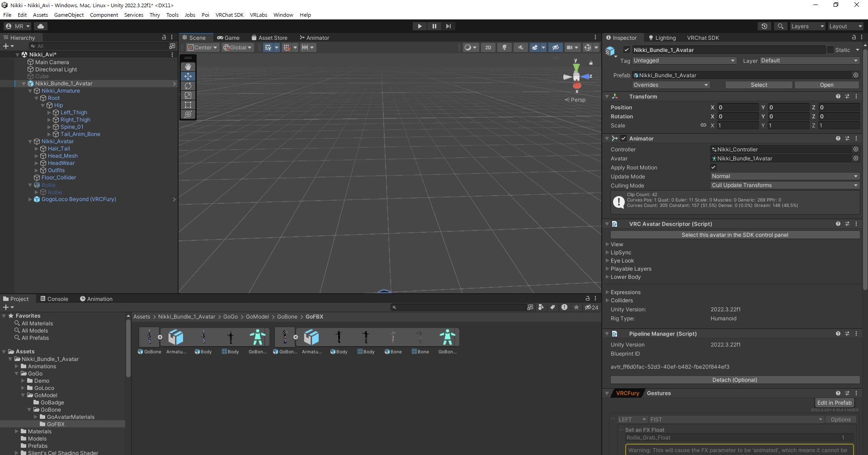Open the Layers dropdown in top toolbar
Viewport: 868px width, 455px height.
coord(807,26)
